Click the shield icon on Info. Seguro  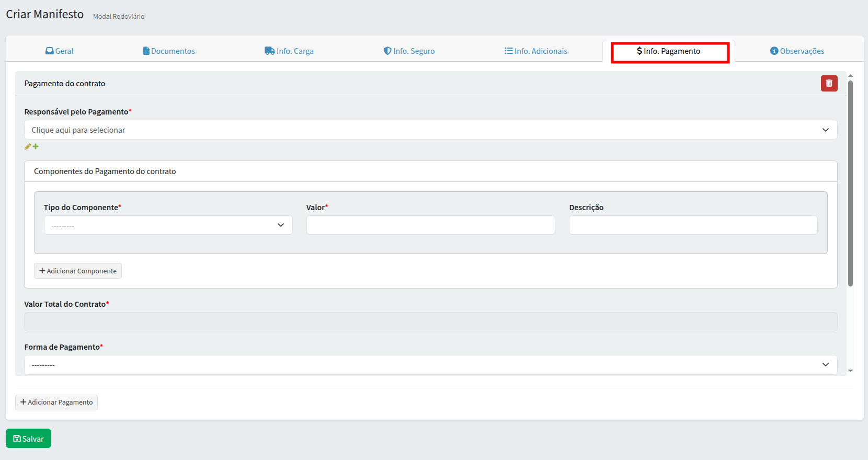tap(387, 51)
